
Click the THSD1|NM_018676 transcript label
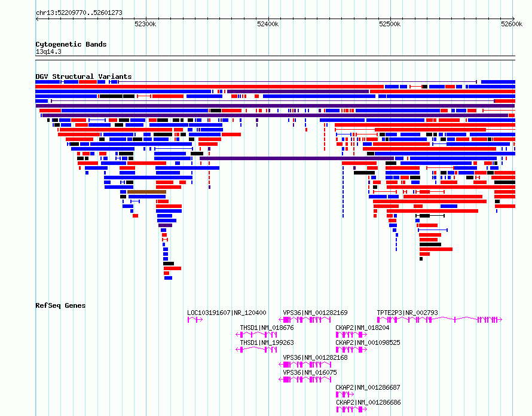(267, 328)
